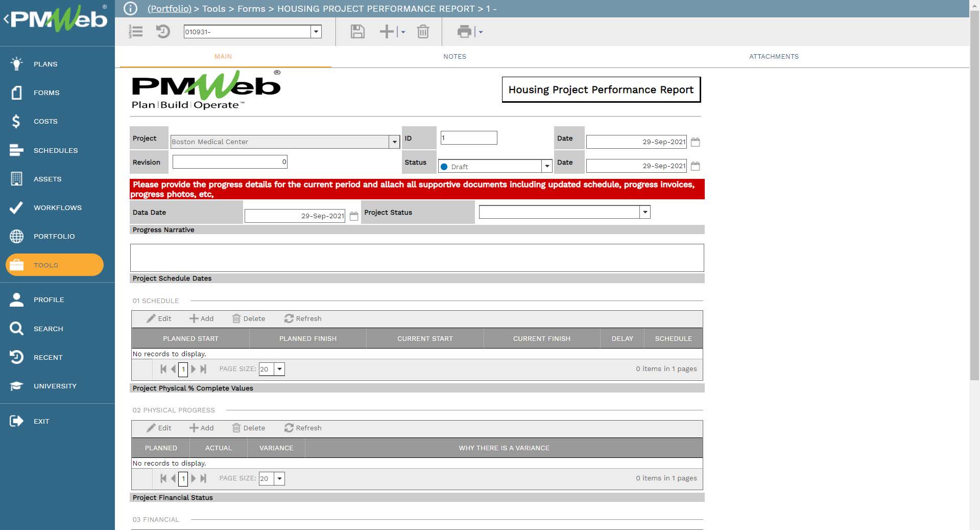
Task: Open the Portfolio menu item label
Action: [54, 236]
